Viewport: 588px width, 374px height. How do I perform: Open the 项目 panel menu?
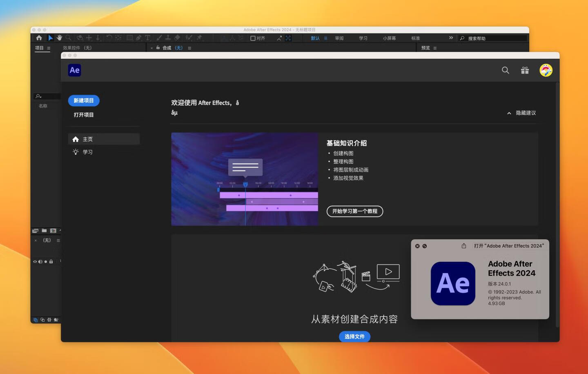click(49, 48)
